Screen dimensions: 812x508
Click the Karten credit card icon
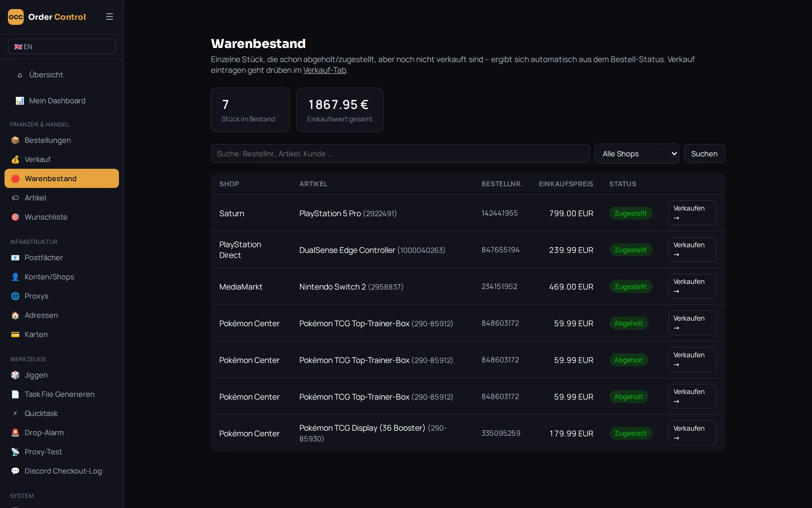[x=15, y=335]
